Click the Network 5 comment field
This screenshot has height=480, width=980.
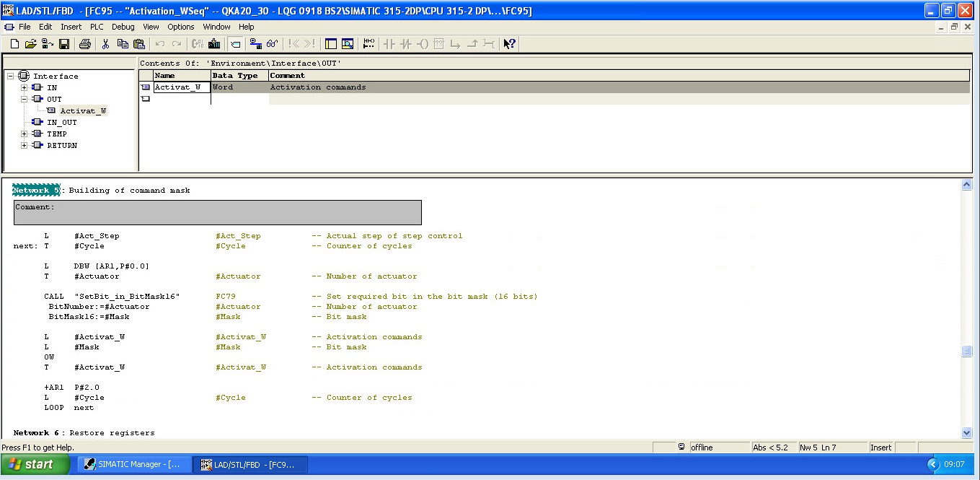[217, 213]
